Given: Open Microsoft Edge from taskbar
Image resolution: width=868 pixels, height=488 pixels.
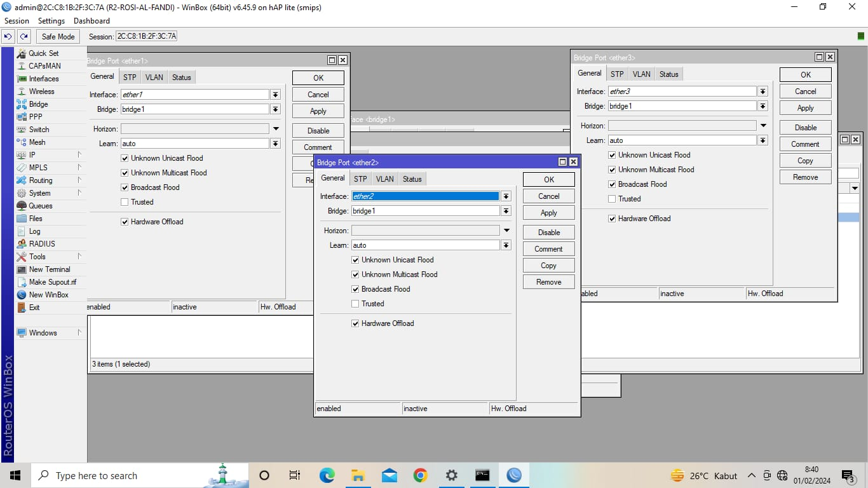Looking at the screenshot, I should [327, 475].
